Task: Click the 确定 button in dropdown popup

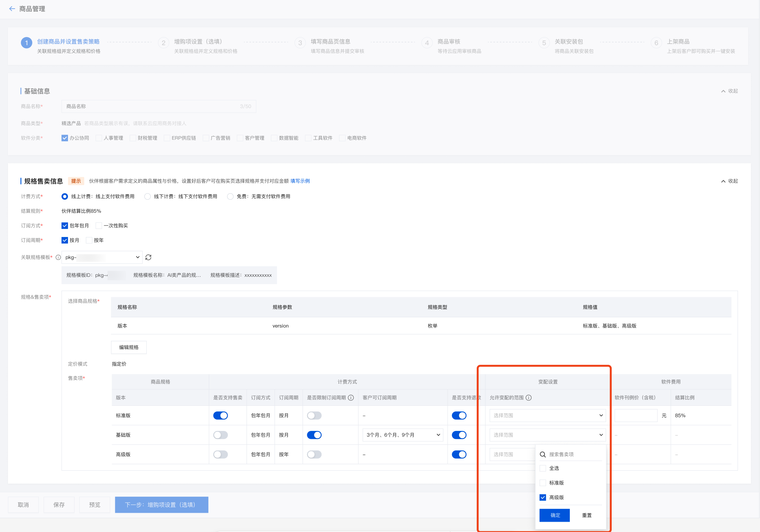Action: click(555, 515)
